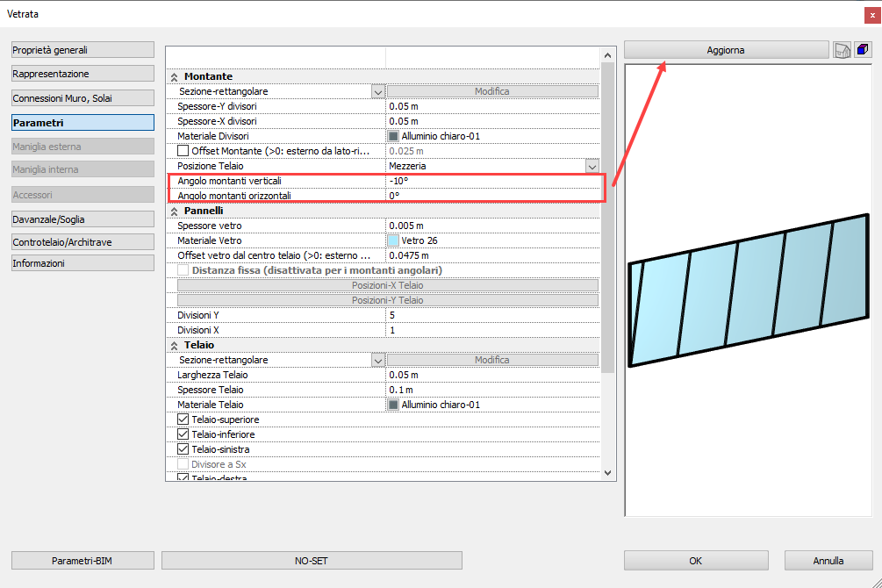Click the Aggiorna button

(726, 50)
